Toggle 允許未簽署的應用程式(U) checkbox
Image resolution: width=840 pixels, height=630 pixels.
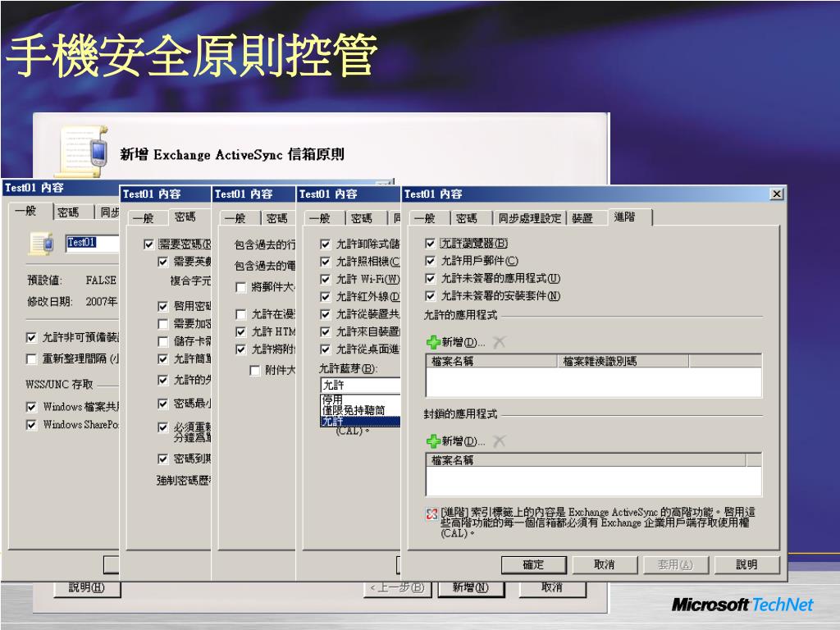[x=430, y=279]
